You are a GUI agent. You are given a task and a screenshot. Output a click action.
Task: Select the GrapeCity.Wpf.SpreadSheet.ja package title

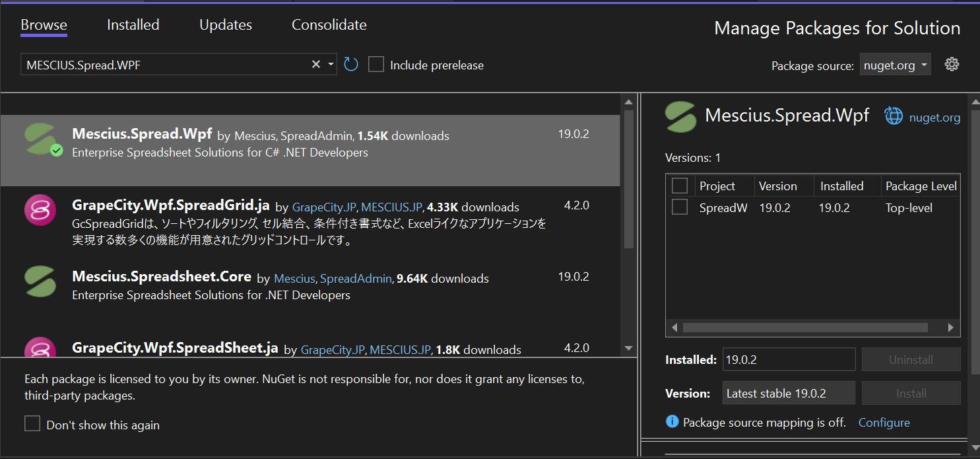pyautogui.click(x=175, y=348)
